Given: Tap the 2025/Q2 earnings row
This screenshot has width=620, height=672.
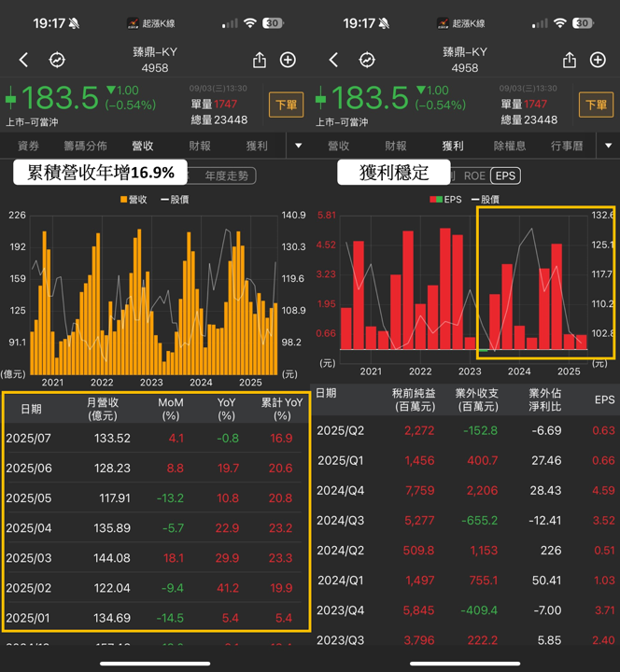Looking at the screenshot, I should tap(465, 430).
